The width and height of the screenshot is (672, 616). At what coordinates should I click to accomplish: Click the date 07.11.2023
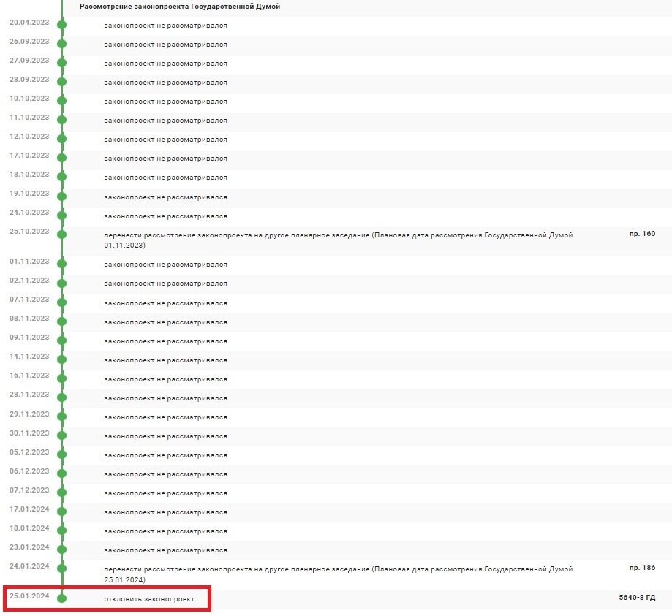coord(29,299)
